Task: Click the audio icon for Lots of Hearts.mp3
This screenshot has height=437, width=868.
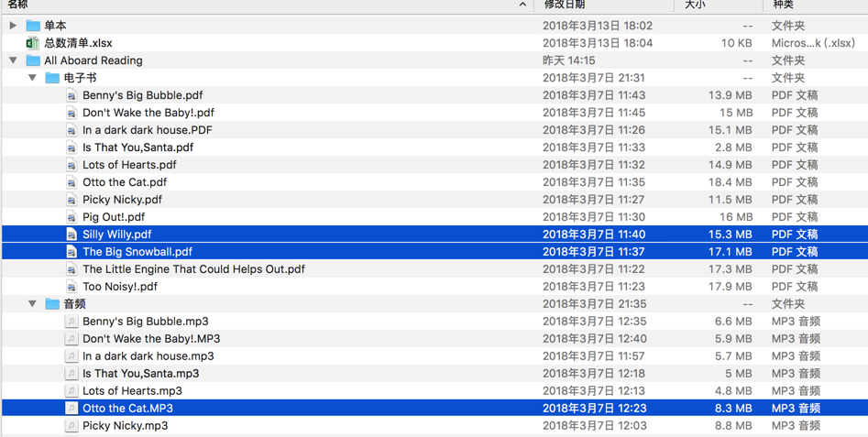Action: [71, 391]
